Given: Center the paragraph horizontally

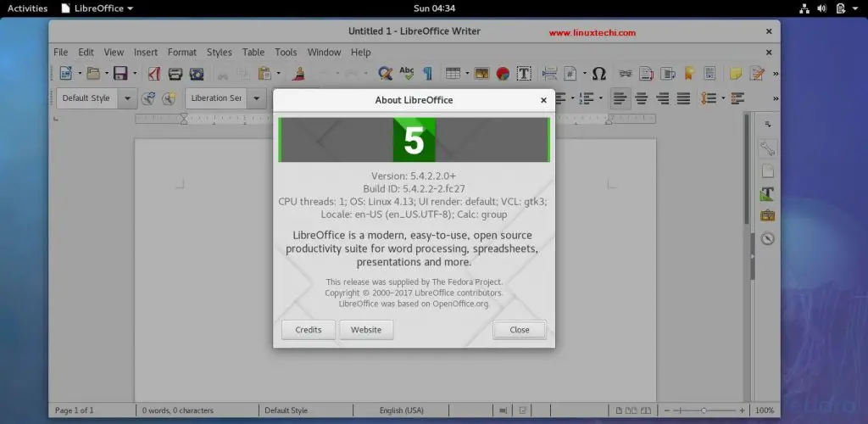Looking at the screenshot, I should (x=642, y=98).
